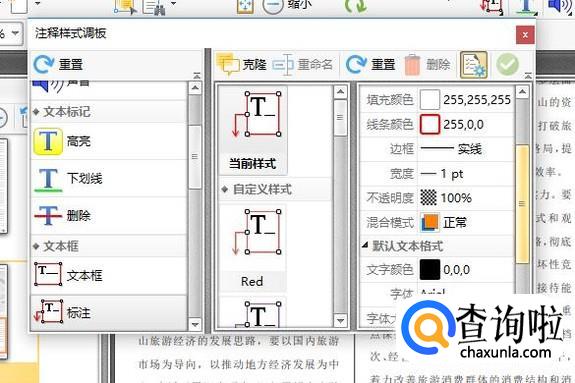Open the 边框 solid line dropdown
This screenshot has width=575, height=383.
[465, 149]
